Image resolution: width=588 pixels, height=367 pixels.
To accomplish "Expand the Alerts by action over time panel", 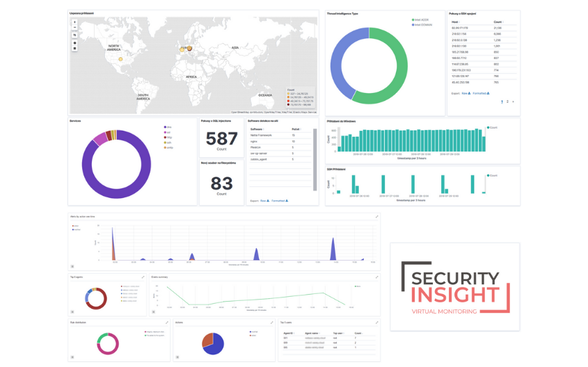I will tap(377, 216).
